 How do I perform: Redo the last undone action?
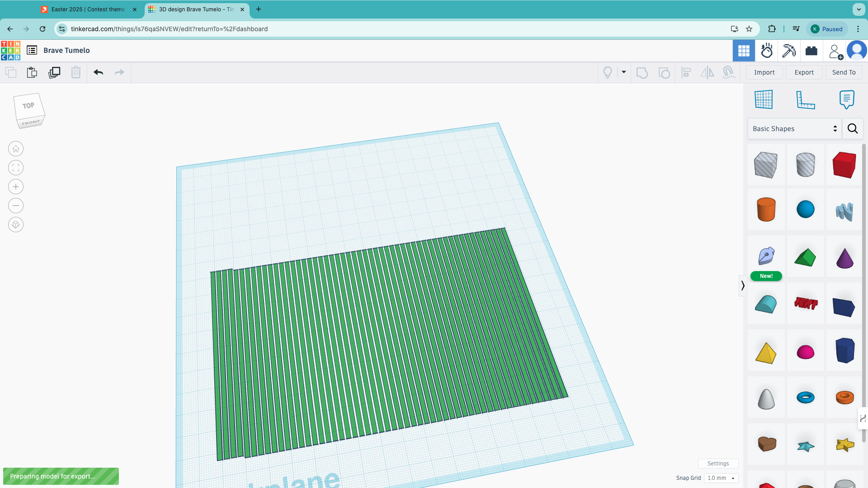click(x=119, y=72)
